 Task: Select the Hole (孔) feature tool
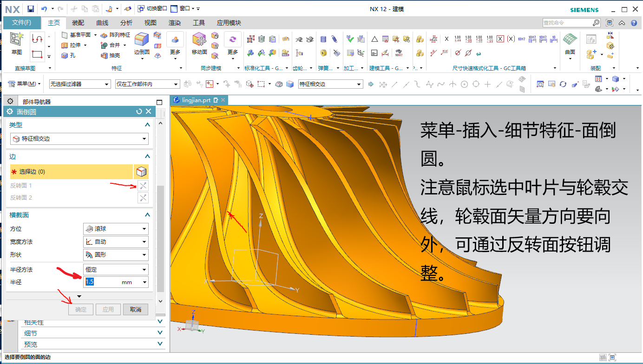click(69, 55)
